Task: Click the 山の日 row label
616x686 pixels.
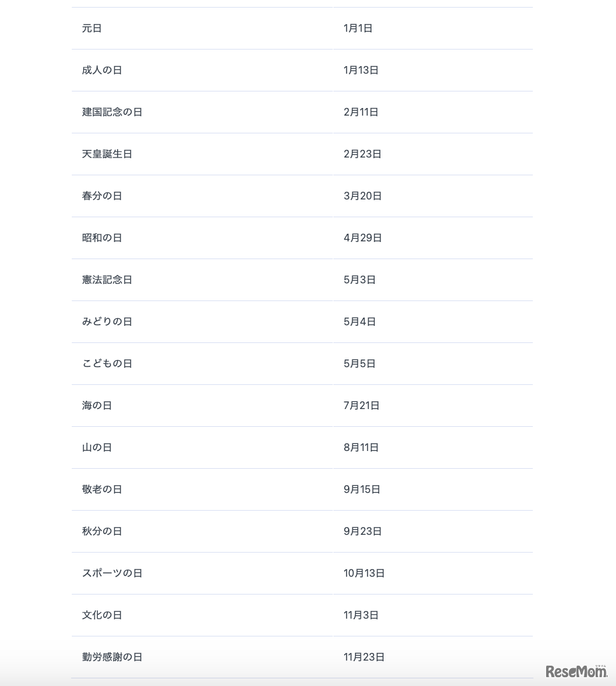Action: pos(97,448)
